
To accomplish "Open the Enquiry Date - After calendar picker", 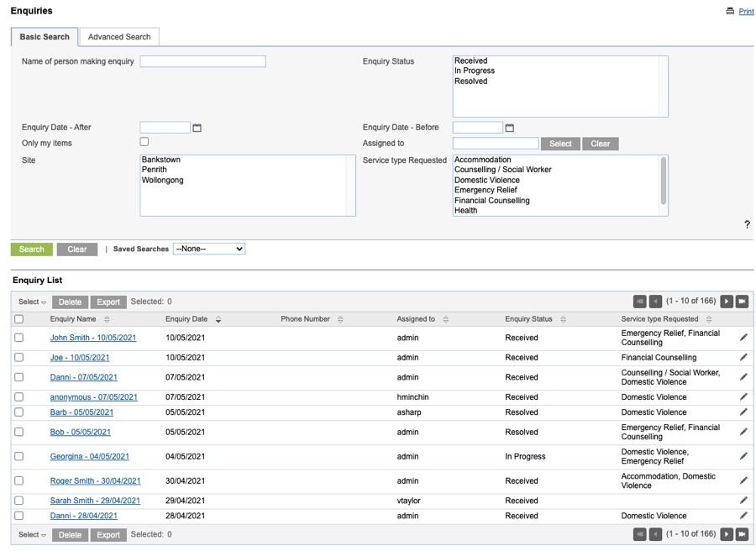I will (x=197, y=128).
